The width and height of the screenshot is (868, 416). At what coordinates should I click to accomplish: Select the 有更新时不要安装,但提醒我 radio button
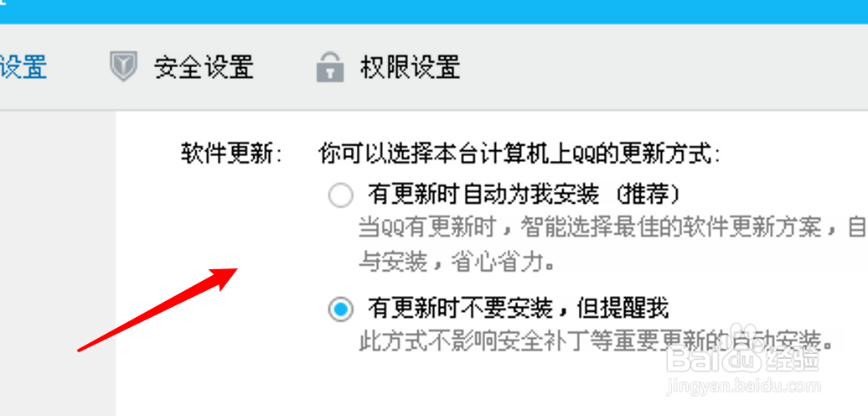click(x=340, y=309)
